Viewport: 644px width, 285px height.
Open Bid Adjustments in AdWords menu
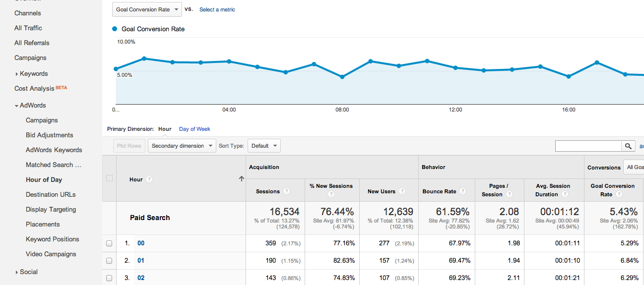[x=49, y=135]
